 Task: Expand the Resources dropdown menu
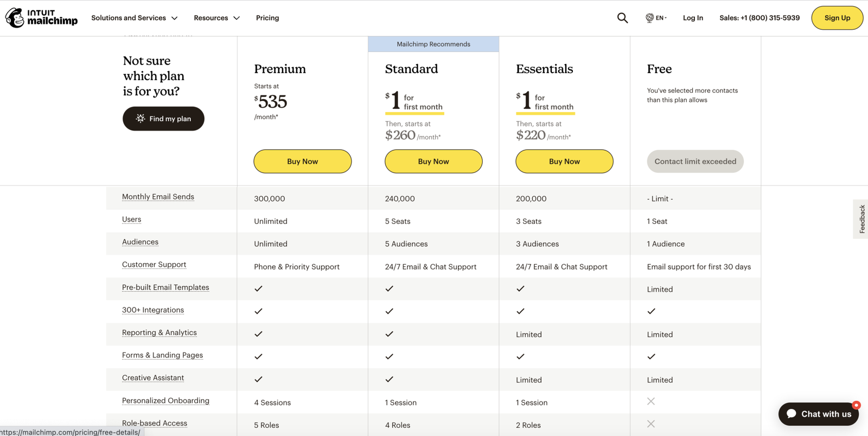pos(216,18)
